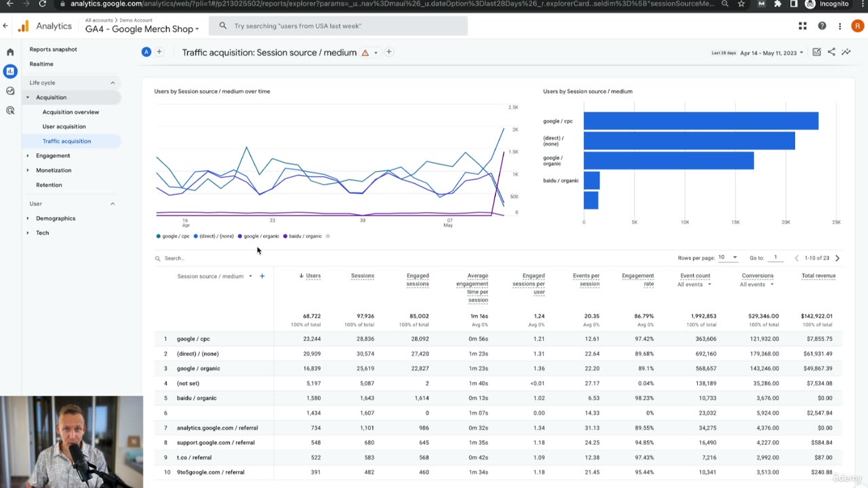Click the (direct) / (none) bar in chart

(689, 141)
